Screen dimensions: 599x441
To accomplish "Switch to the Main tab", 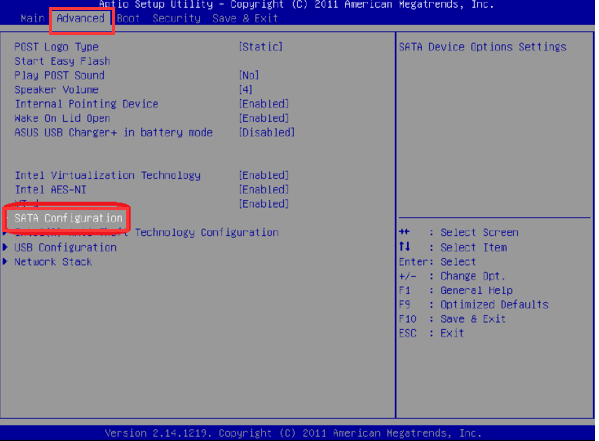I will pyautogui.click(x=32, y=18).
